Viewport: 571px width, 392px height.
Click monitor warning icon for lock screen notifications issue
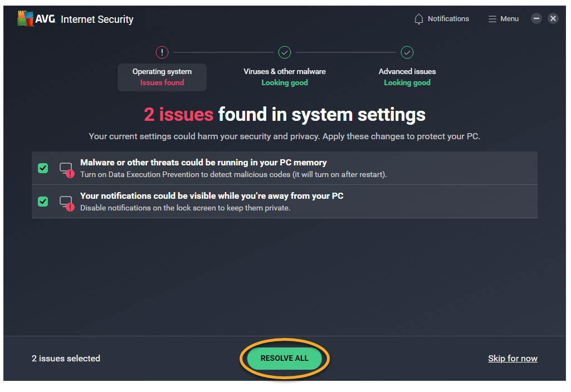[x=66, y=202]
